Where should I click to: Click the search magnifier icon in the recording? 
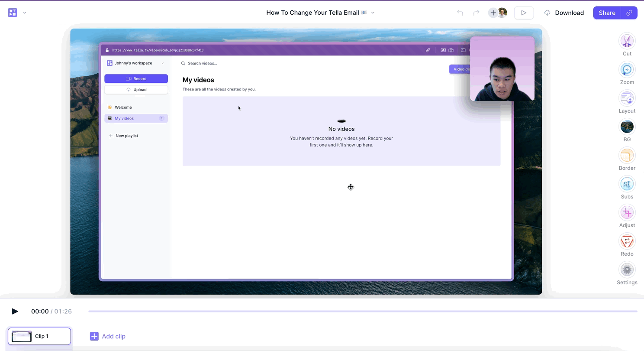[183, 63]
